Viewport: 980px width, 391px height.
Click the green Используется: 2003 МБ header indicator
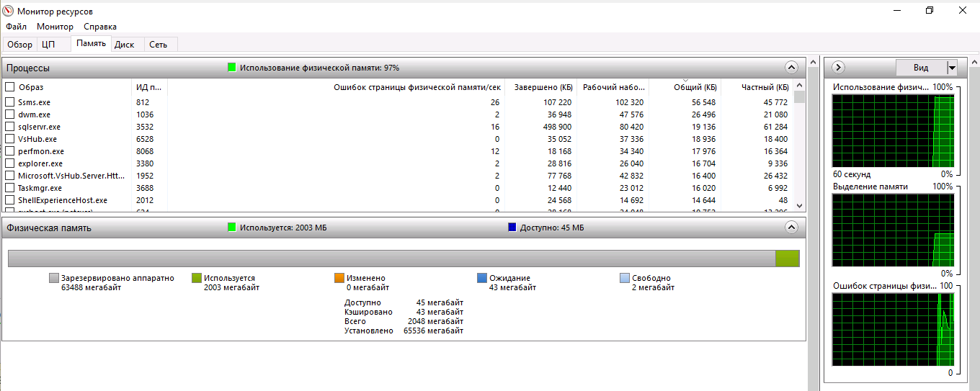[232, 228]
